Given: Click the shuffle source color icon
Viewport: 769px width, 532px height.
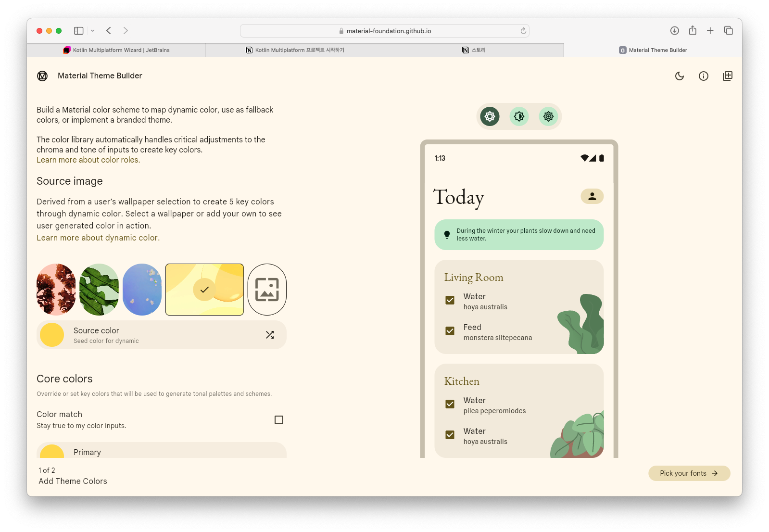Looking at the screenshot, I should tap(270, 335).
